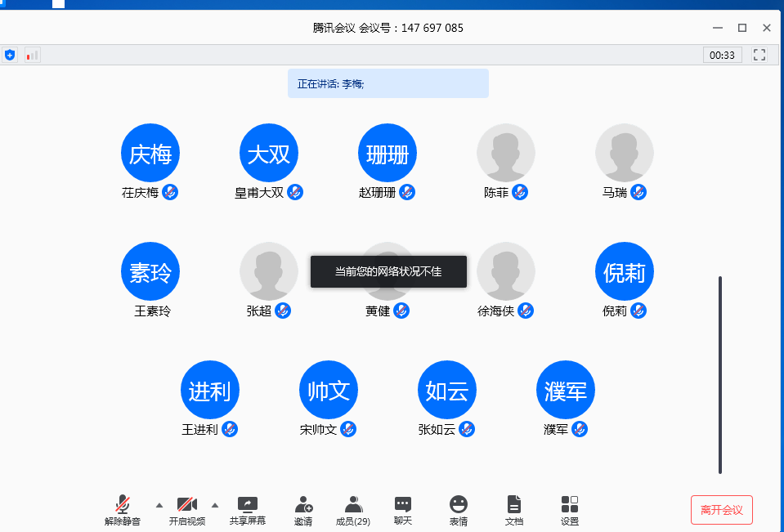784x532 pixels.
Task: Open the 设置 settings icon
Action: point(570,510)
